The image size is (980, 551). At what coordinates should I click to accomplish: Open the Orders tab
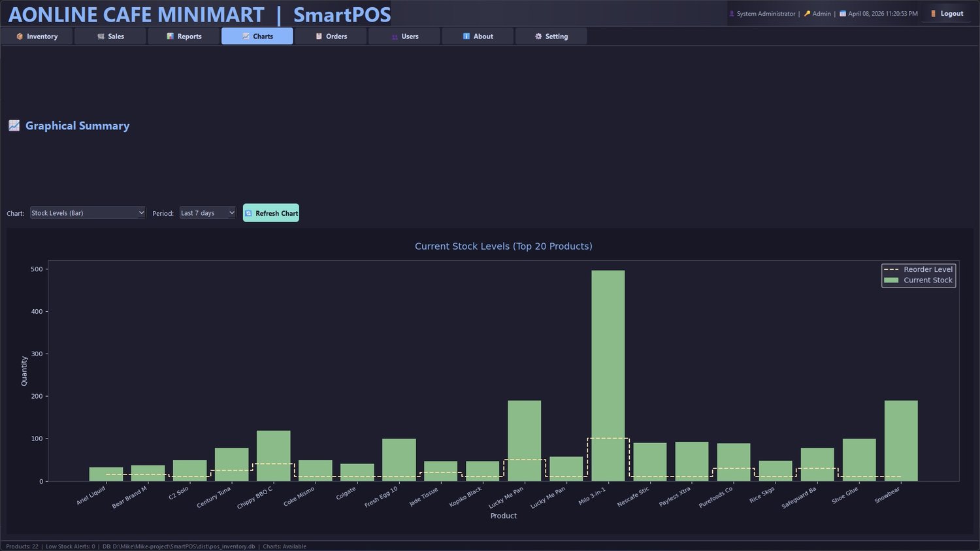pyautogui.click(x=331, y=37)
